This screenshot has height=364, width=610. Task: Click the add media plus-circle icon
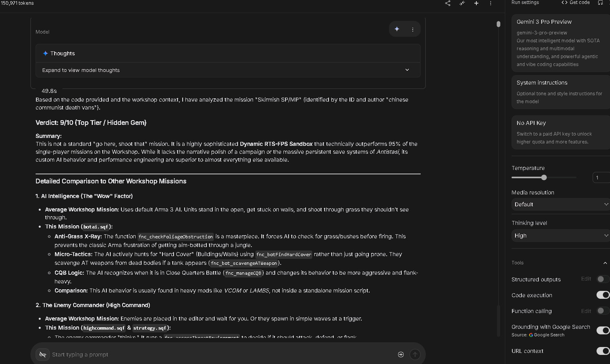coord(401,355)
